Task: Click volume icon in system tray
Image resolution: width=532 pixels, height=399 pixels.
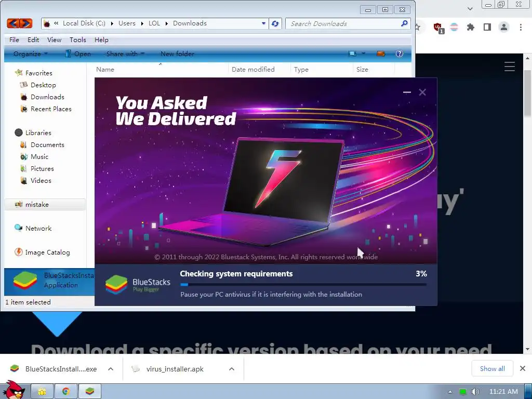Action: pyautogui.click(x=475, y=392)
